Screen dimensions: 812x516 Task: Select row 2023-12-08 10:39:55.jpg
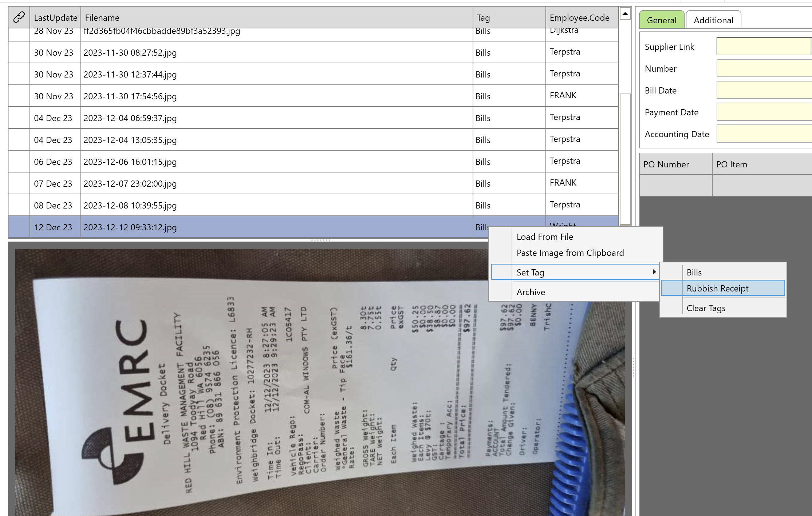click(x=313, y=205)
